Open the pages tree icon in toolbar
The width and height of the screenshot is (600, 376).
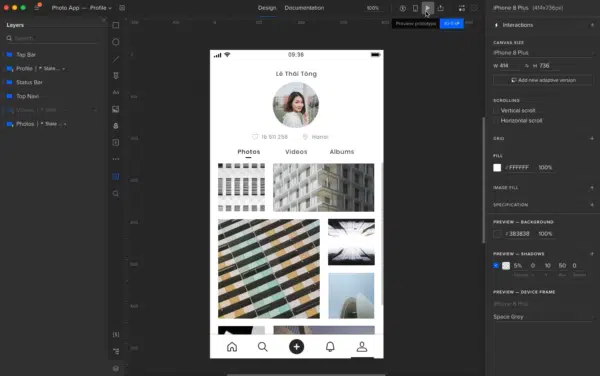[x=116, y=351]
